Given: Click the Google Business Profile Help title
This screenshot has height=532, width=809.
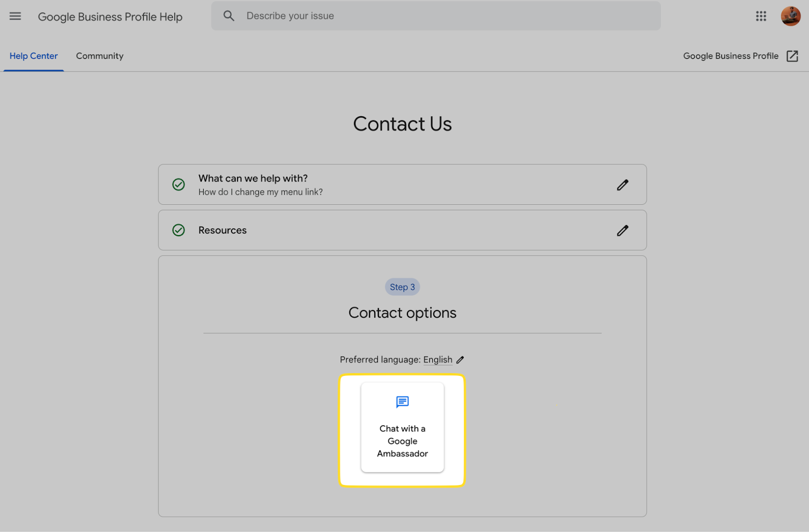Looking at the screenshot, I should click(110, 17).
